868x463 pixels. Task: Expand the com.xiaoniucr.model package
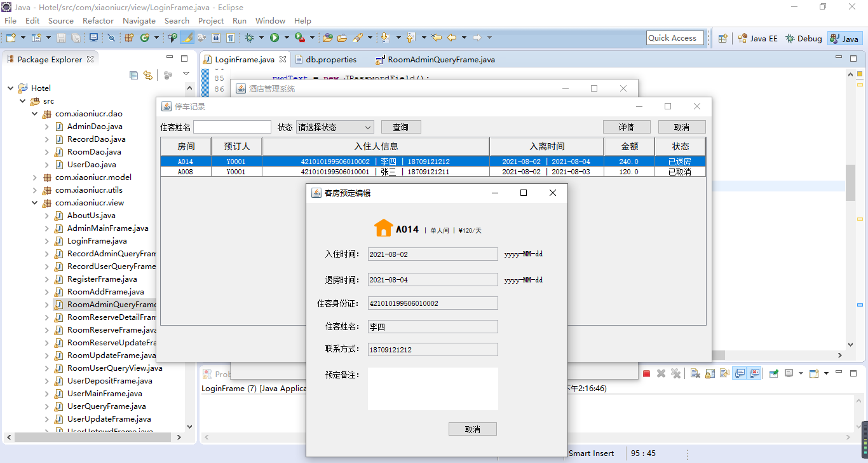[x=35, y=177]
